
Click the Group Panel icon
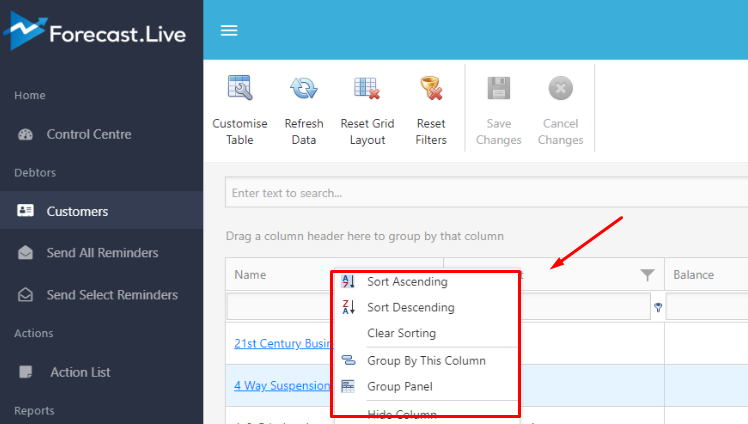tap(348, 386)
